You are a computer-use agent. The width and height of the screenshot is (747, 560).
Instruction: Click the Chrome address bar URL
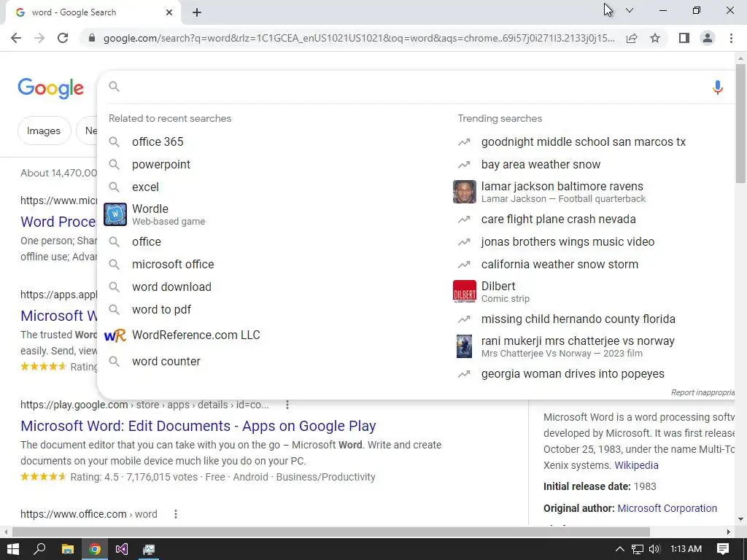[359, 38]
